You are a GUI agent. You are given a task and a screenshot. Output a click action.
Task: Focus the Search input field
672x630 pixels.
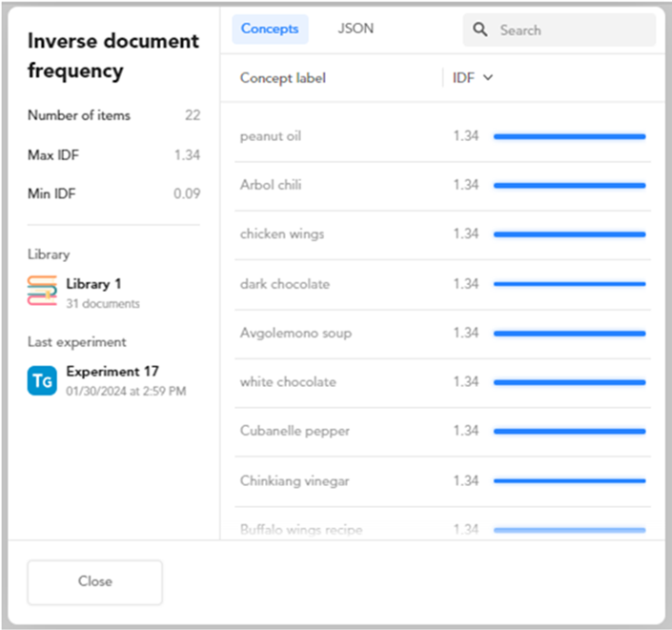(x=572, y=30)
